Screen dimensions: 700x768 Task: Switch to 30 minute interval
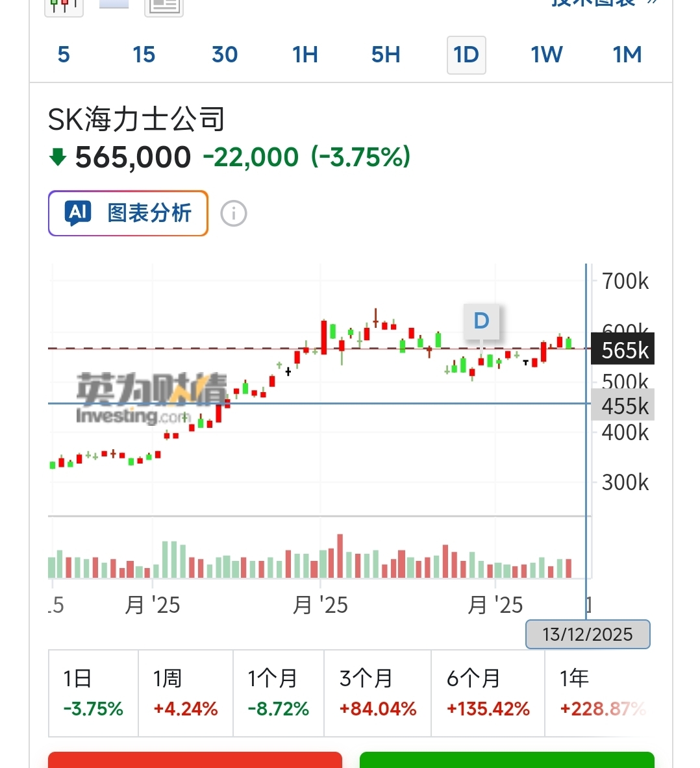[x=225, y=55]
